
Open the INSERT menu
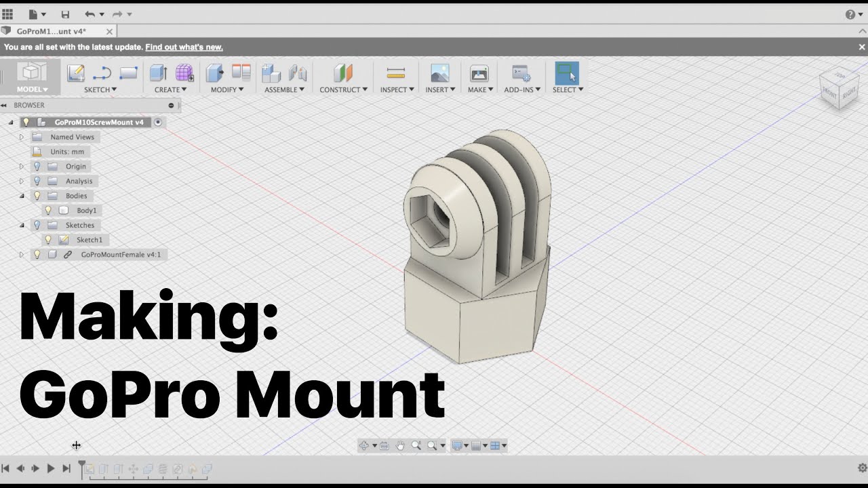pyautogui.click(x=440, y=89)
